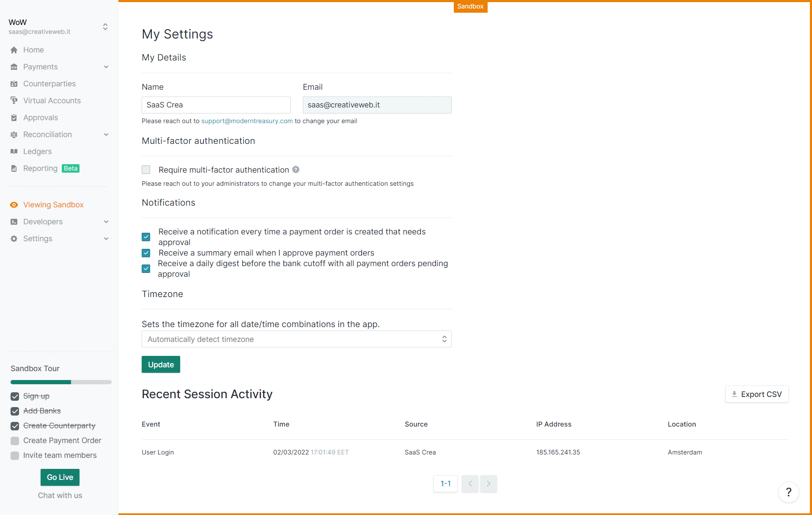Click the Export CSV button
The height and width of the screenshot is (515, 812).
click(x=756, y=394)
